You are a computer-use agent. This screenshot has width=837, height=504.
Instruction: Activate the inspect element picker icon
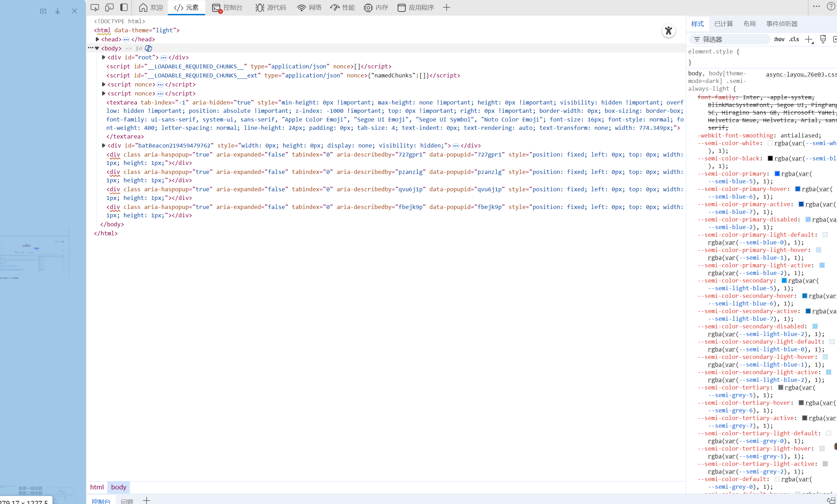pyautogui.click(x=94, y=7)
